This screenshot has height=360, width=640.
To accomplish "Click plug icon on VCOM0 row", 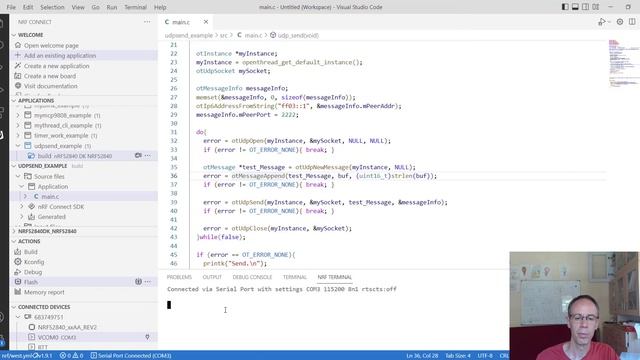I will point(147,337).
